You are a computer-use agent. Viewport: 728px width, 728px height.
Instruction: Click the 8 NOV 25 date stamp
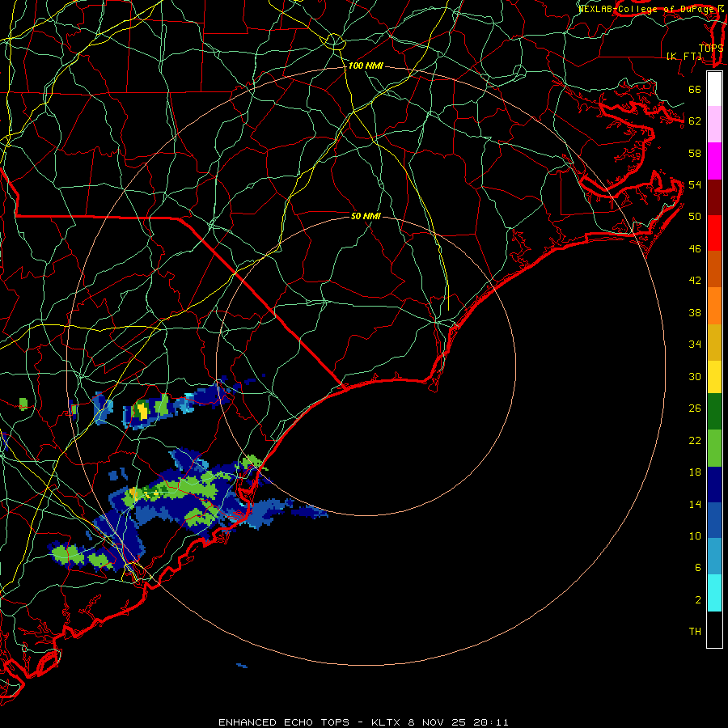pos(438,722)
